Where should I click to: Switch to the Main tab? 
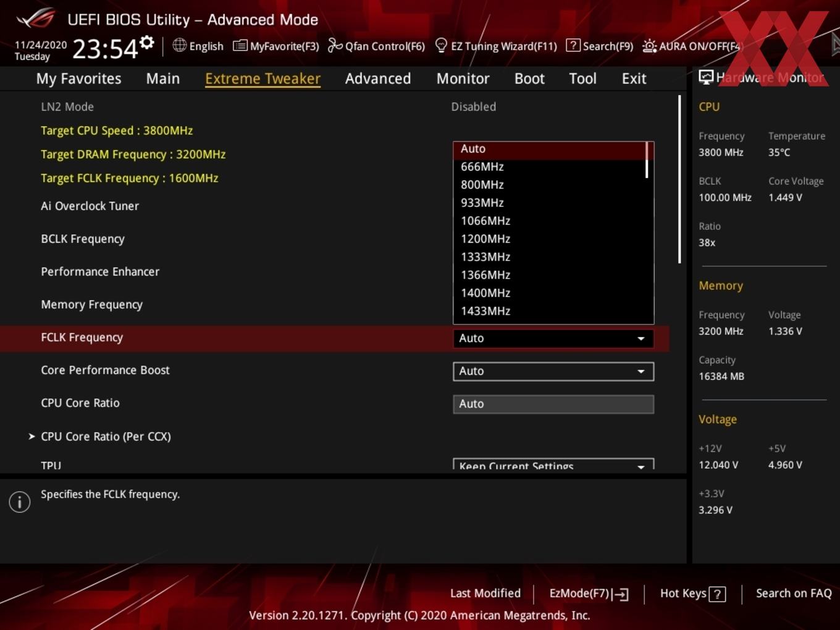pyautogui.click(x=163, y=78)
